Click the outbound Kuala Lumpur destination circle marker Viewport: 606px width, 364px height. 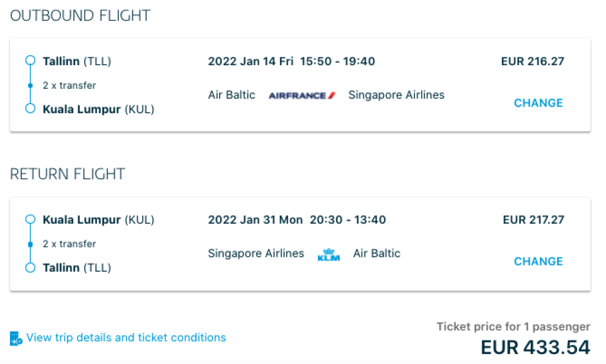click(x=31, y=109)
